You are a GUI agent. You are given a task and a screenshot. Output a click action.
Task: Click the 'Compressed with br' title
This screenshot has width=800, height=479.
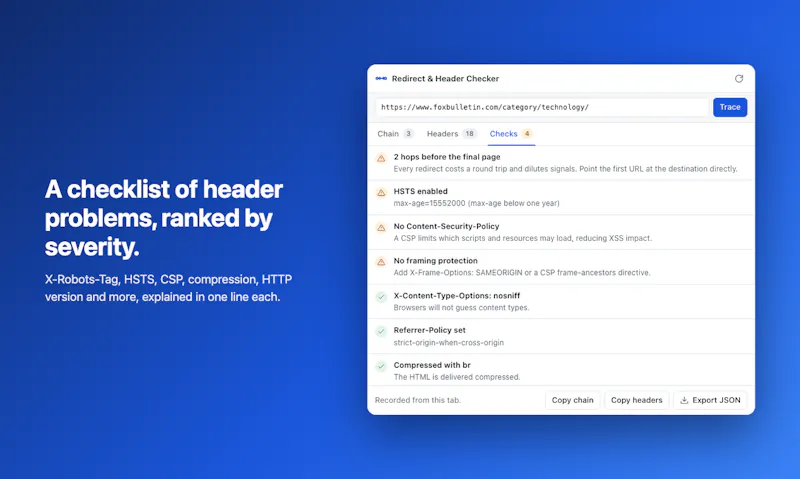[432, 365]
